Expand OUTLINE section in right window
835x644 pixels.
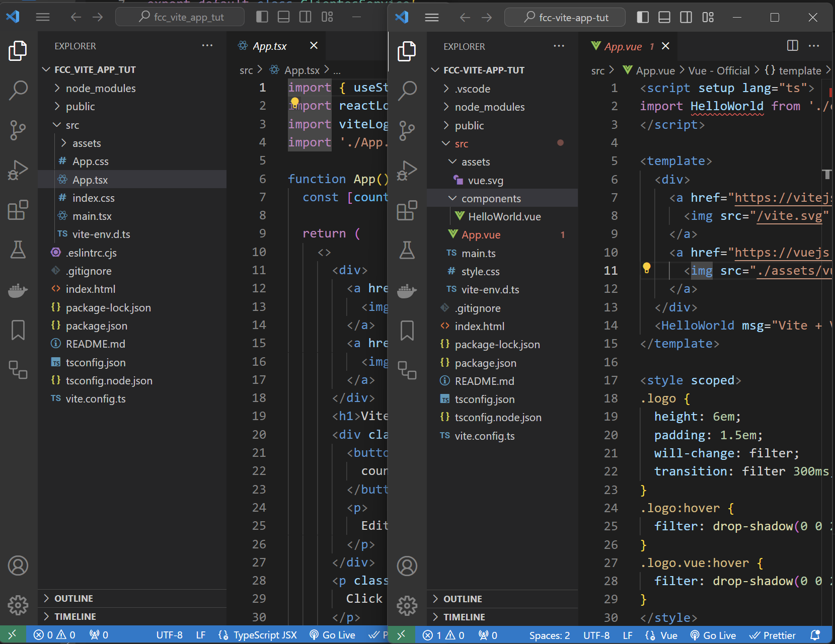click(x=463, y=599)
